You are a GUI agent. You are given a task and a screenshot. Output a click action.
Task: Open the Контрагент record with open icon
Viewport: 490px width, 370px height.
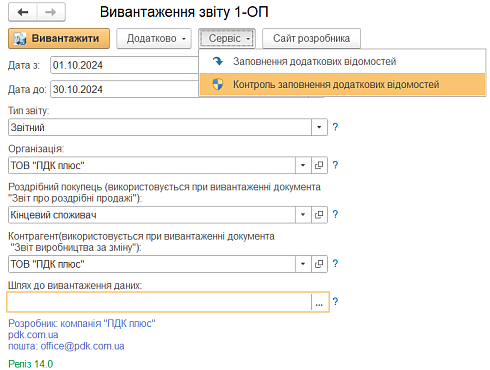coord(319,264)
